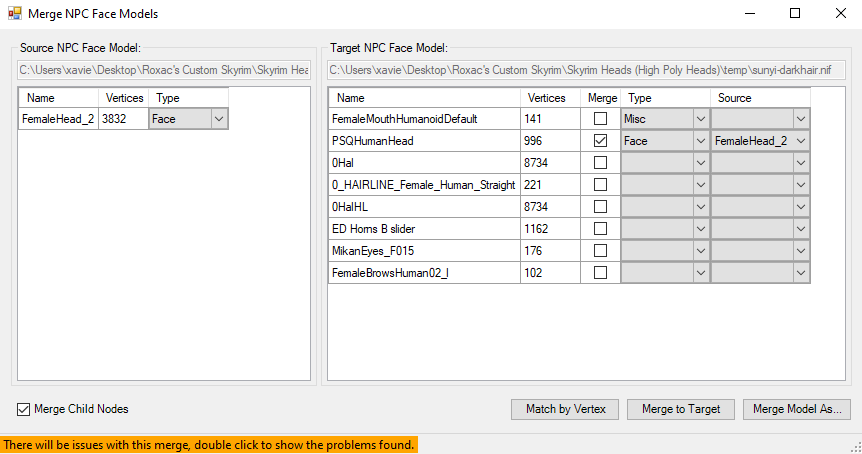Open Type dropdown for ED Horns B slider
The image size is (862, 454).
pos(665,229)
